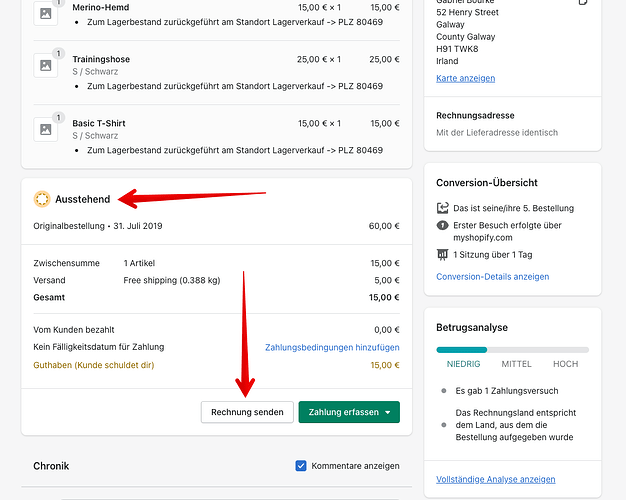Click the orange Ausstehend status icon
This screenshot has width=626, height=500.
click(42, 199)
